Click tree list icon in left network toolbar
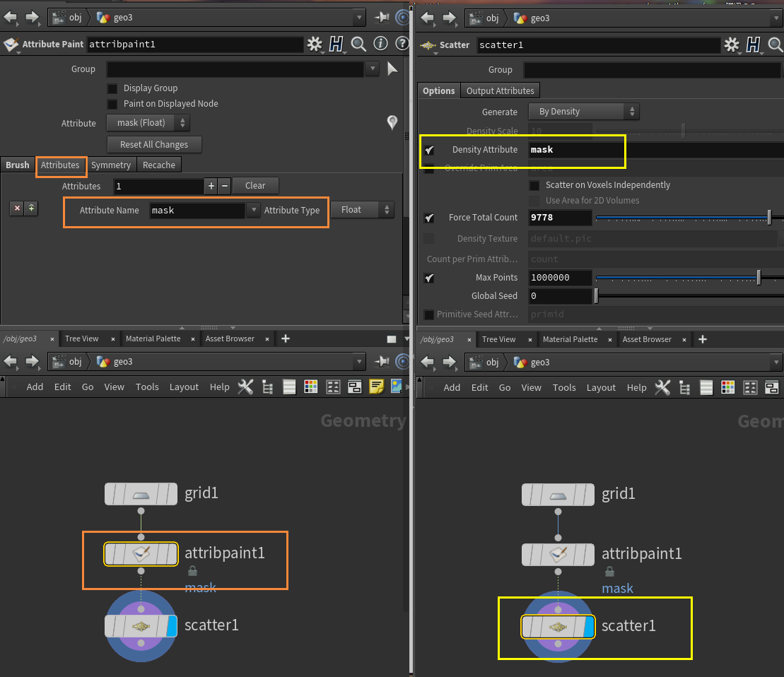The height and width of the screenshot is (677, 784). click(x=267, y=387)
